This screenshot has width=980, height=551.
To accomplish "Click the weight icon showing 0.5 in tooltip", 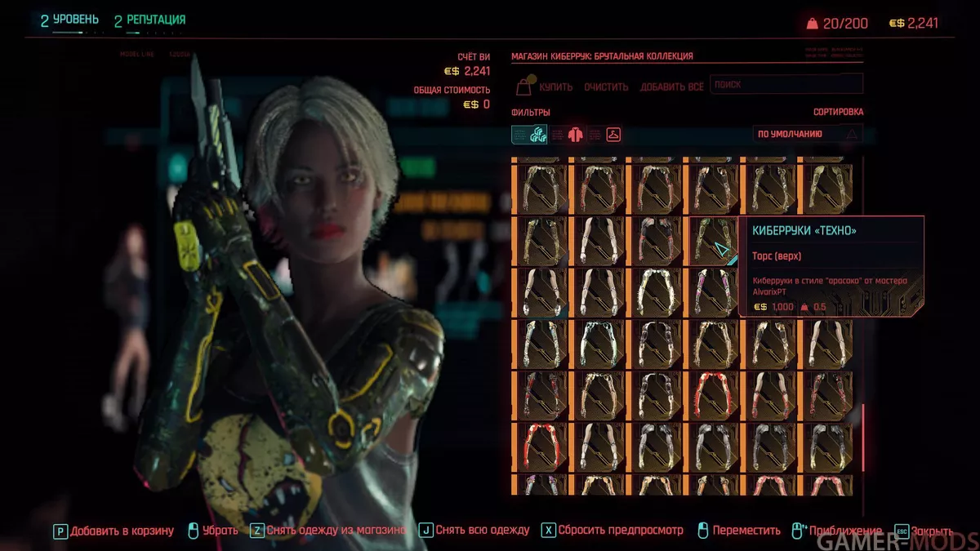I will [x=806, y=307].
